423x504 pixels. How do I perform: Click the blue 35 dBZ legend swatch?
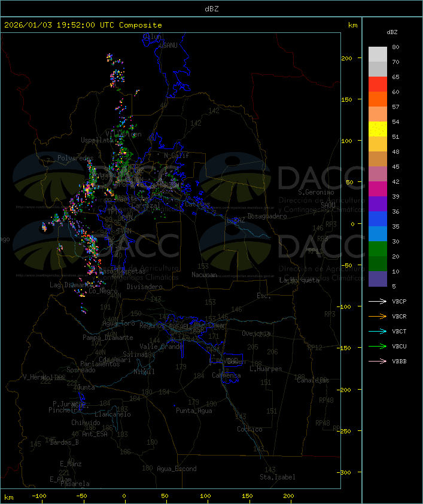pos(378,219)
